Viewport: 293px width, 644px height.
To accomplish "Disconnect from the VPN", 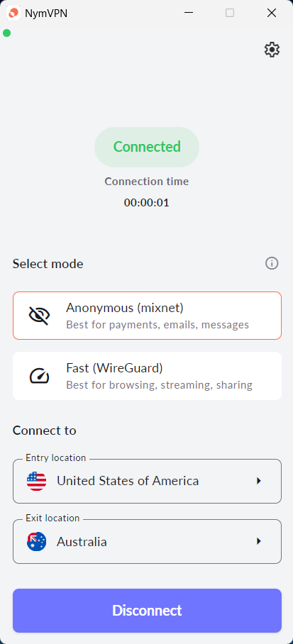I will (x=147, y=611).
